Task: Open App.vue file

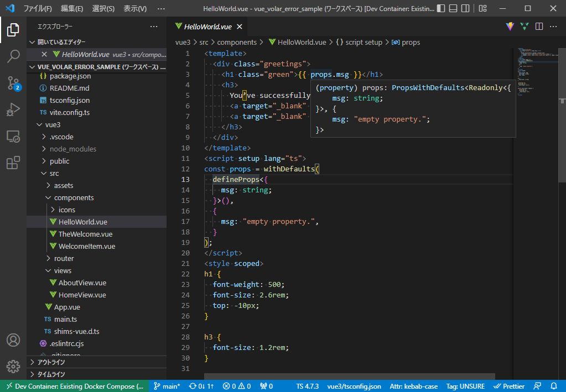Action: [x=97, y=307]
